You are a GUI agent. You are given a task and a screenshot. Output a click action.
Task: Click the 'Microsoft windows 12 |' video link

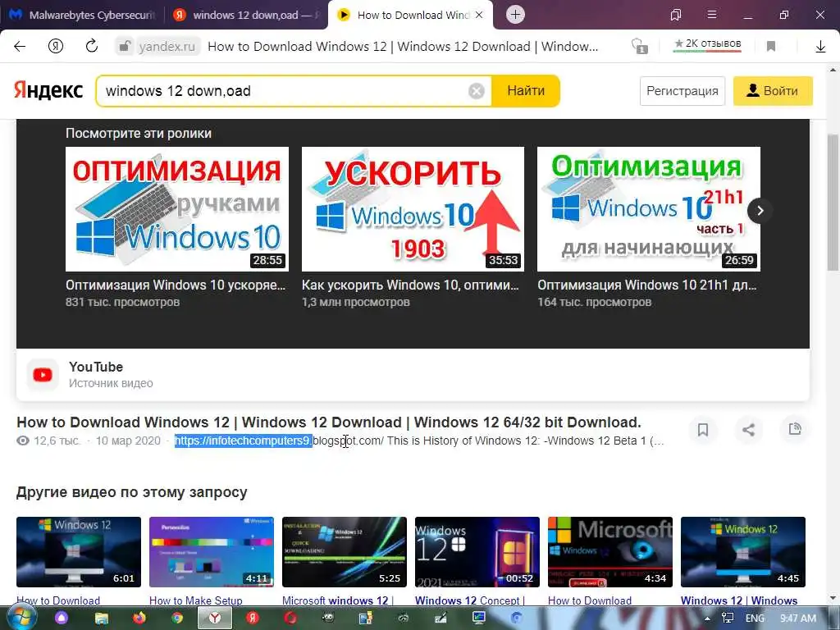337,600
